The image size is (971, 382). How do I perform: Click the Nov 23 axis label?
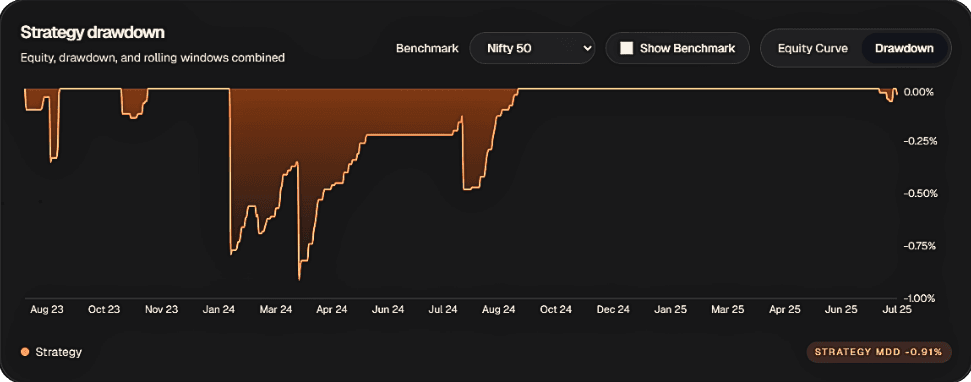[162, 309]
